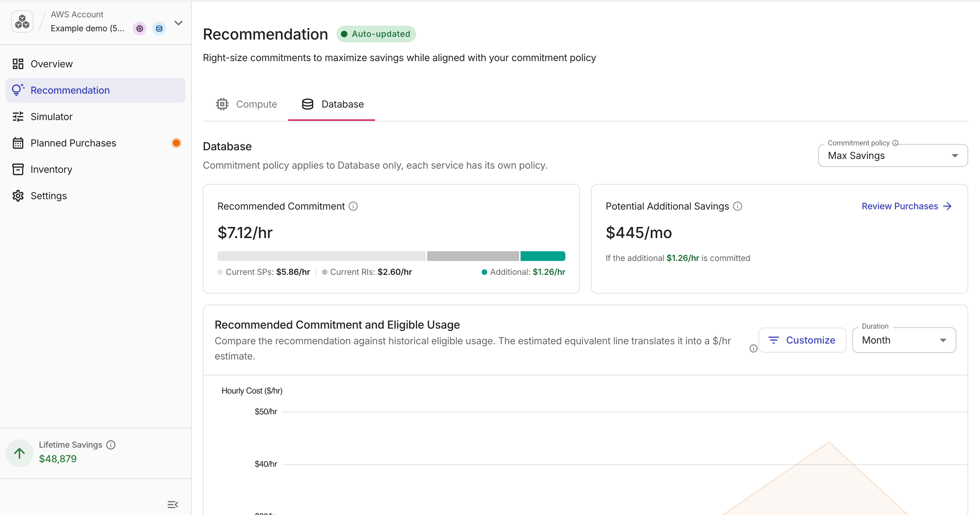Collapse the sidebar with the bottom toggle icon
The height and width of the screenshot is (515, 980).
tap(173, 504)
